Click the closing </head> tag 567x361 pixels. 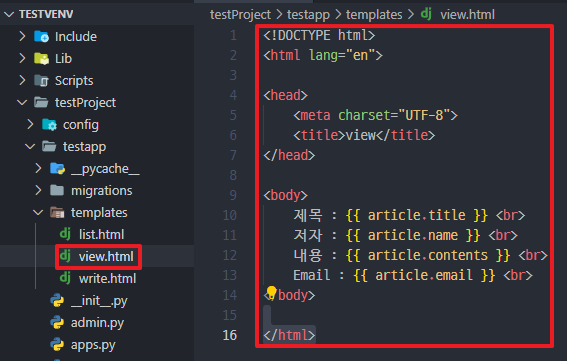point(289,155)
